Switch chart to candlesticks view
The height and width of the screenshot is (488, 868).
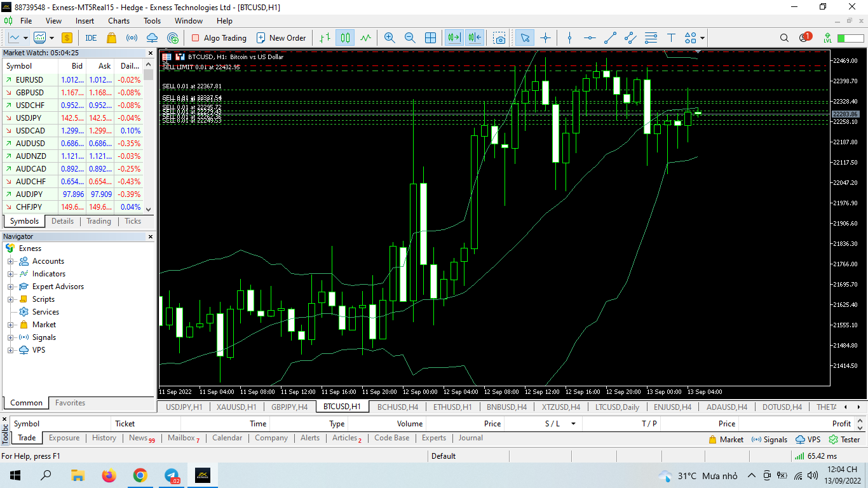point(345,37)
